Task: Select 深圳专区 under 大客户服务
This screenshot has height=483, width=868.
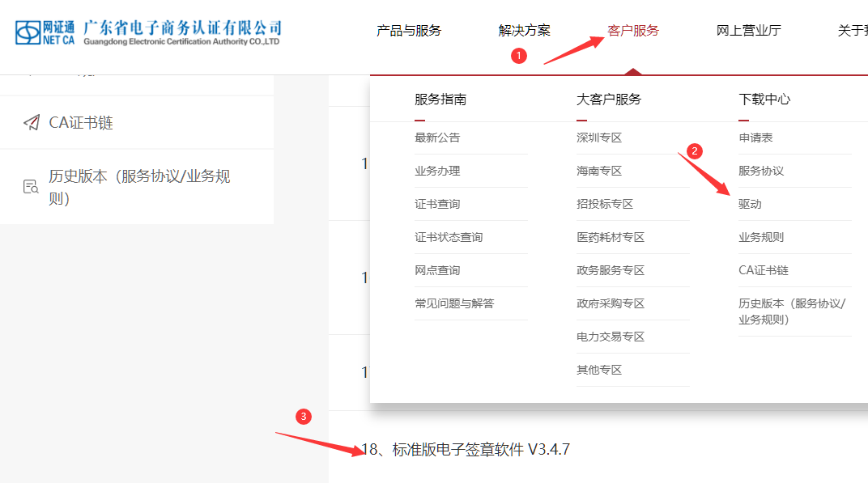Action: [x=599, y=138]
